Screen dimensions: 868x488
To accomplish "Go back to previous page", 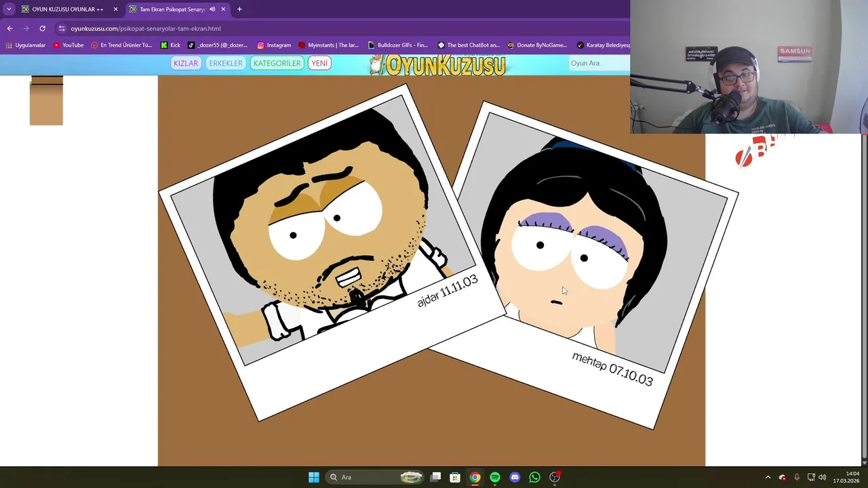I will pyautogui.click(x=9, y=28).
